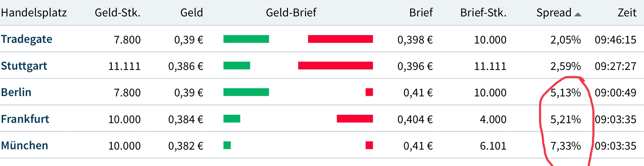Open the Berlin exchange link
Image resolution: width=644 pixels, height=166 pixels.
[x=16, y=92]
